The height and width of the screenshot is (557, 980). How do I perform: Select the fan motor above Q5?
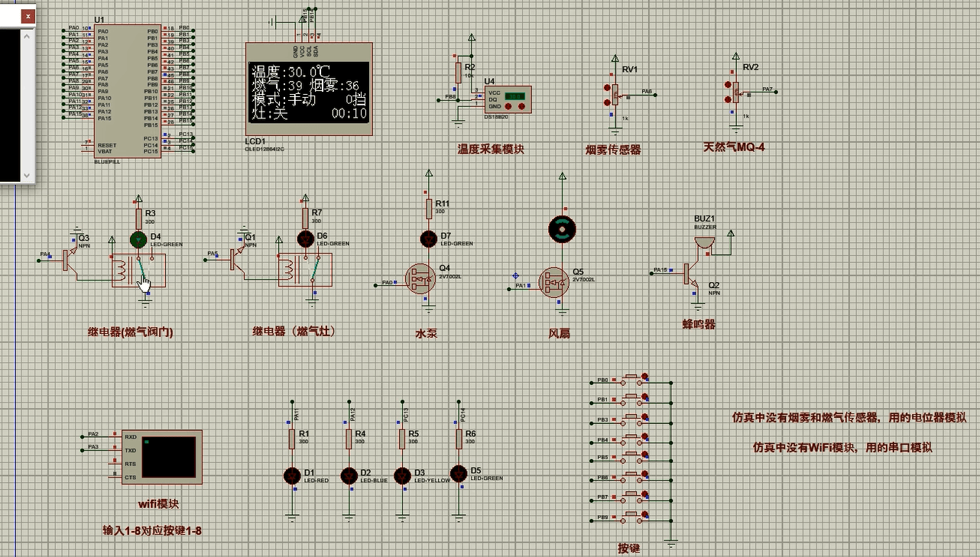pos(562,228)
